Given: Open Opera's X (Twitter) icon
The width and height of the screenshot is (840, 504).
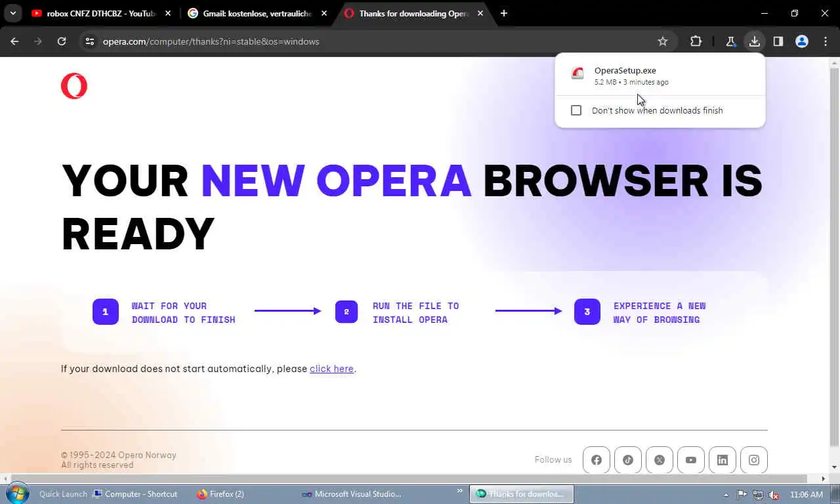Looking at the screenshot, I should (660, 460).
